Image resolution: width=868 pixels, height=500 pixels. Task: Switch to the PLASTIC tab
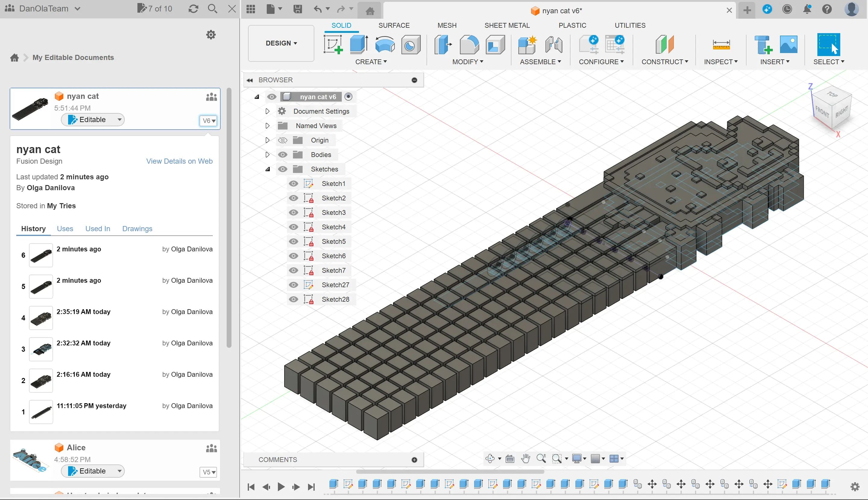[x=572, y=25]
